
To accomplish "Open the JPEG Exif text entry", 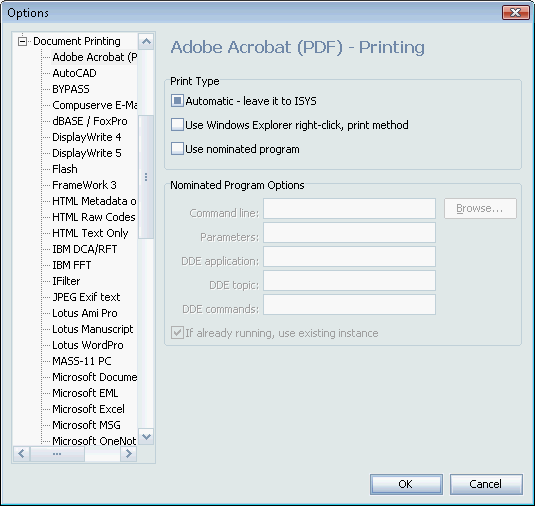I will [86, 297].
